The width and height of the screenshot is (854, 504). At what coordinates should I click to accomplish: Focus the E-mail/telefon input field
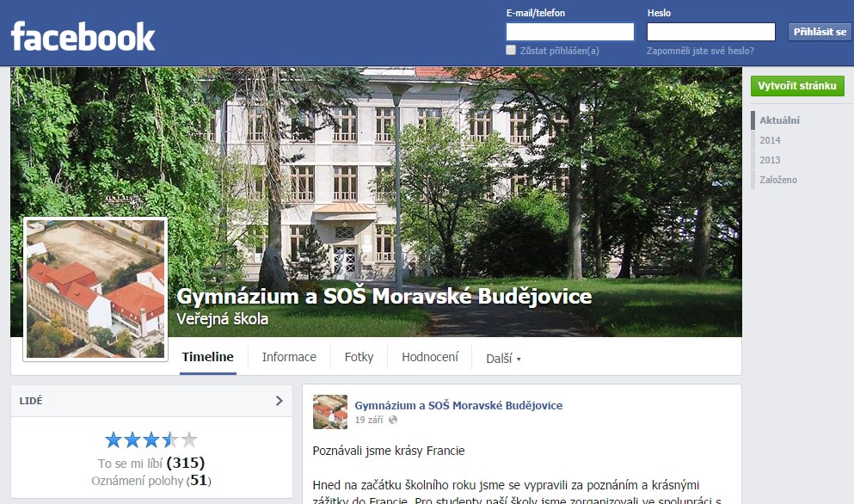click(570, 32)
